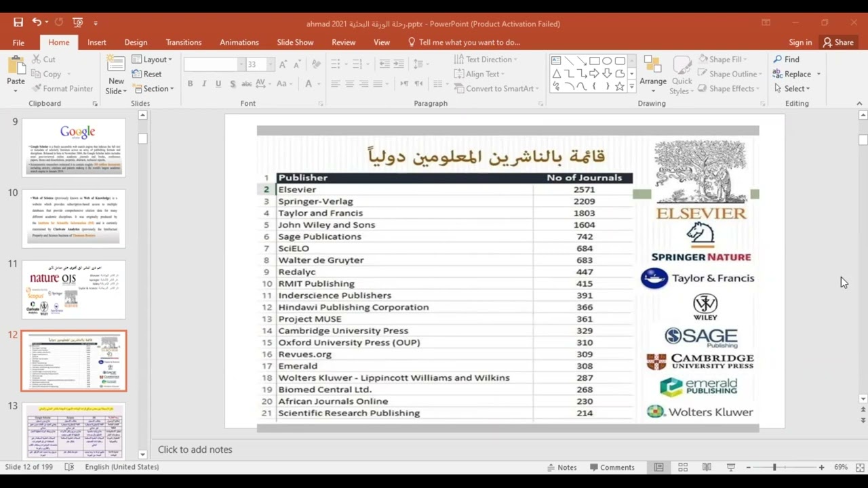Click the Reset slide button
Image resolution: width=868 pixels, height=488 pixels.
click(x=147, y=74)
